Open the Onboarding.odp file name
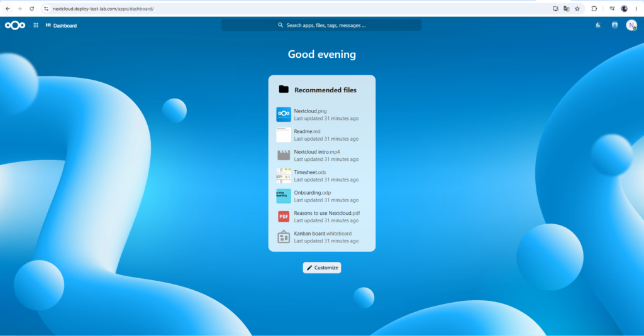This screenshot has width=644, height=336. [x=312, y=193]
